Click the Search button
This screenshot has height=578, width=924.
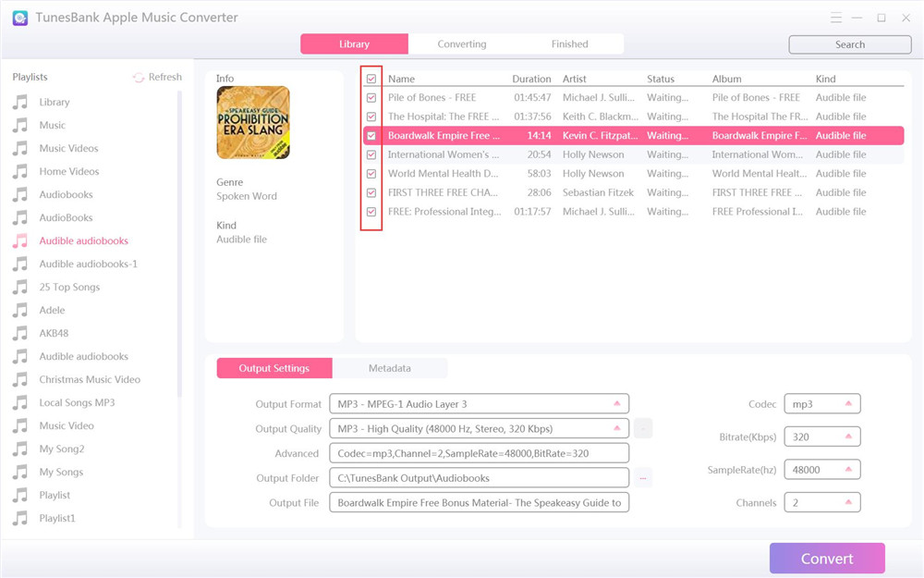click(850, 44)
